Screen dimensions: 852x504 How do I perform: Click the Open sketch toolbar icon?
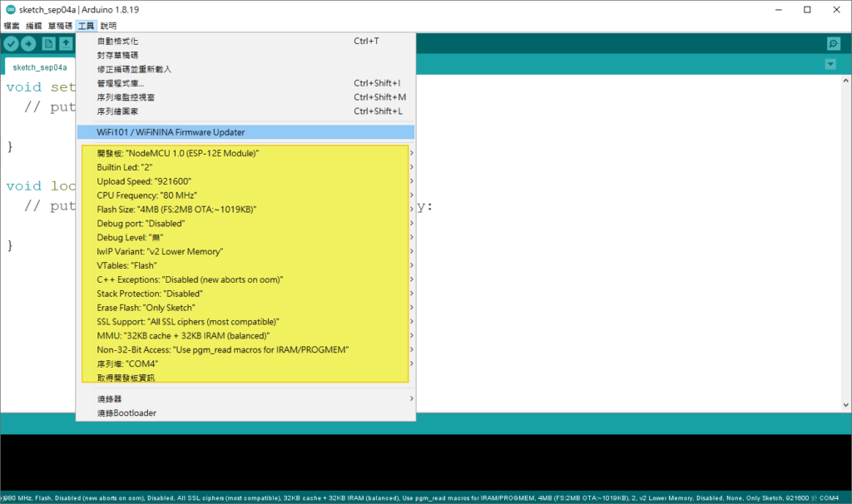coord(67,44)
